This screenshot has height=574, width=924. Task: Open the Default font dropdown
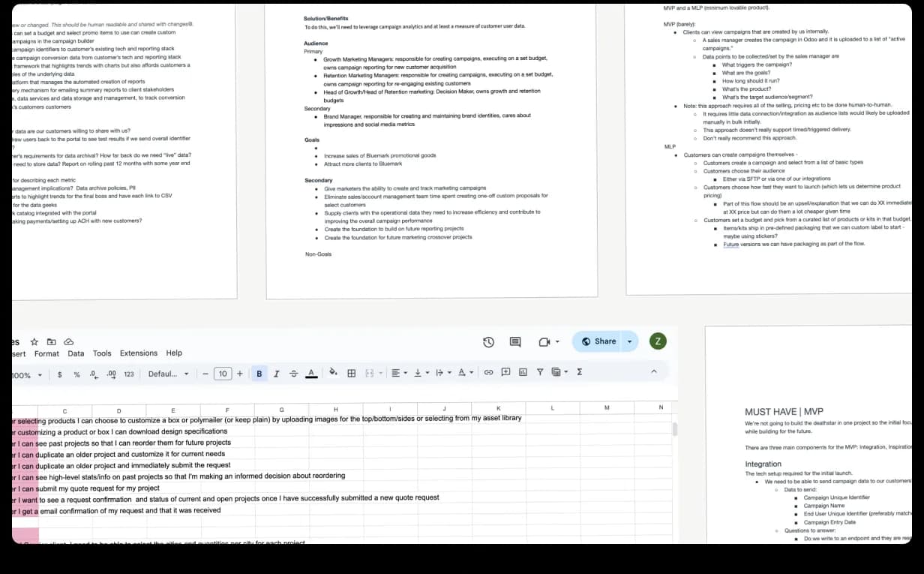pyautogui.click(x=168, y=374)
